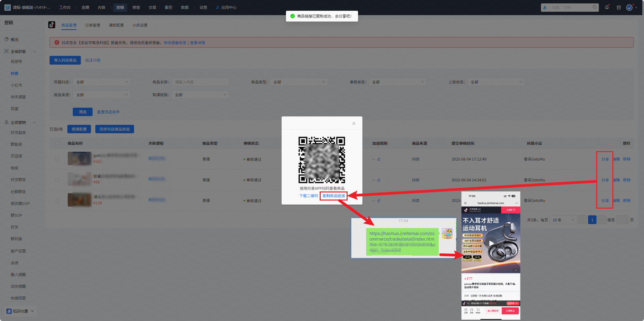Image resolution: width=644 pixels, height=321 pixels.
Task: Select 视频号 in the sidebar
Action: click(16, 62)
